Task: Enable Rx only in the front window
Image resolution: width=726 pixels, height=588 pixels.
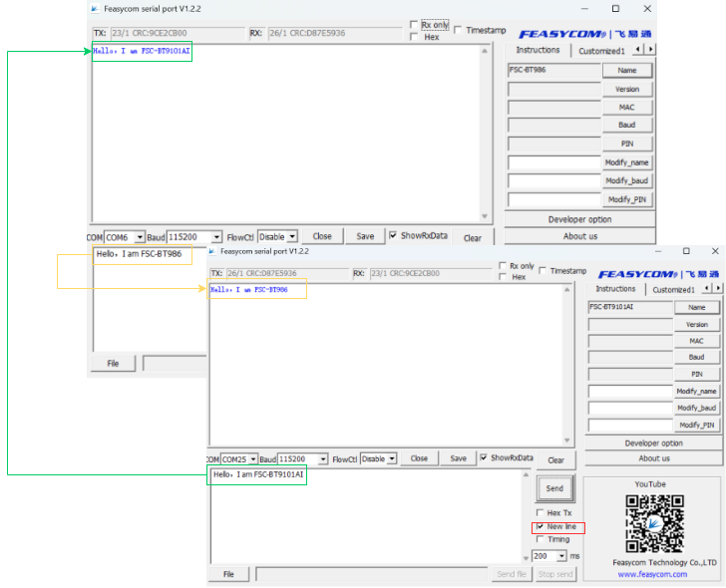Action: tap(503, 265)
